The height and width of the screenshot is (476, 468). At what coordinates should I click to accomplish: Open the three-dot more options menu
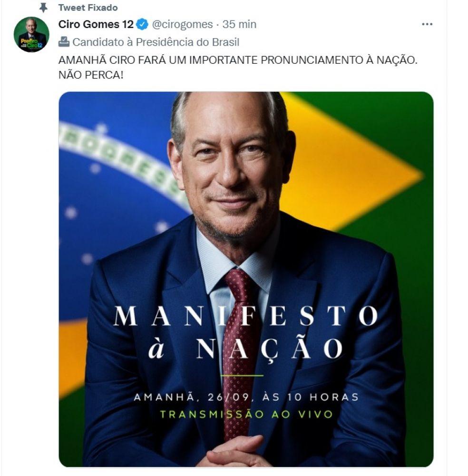[427, 24]
